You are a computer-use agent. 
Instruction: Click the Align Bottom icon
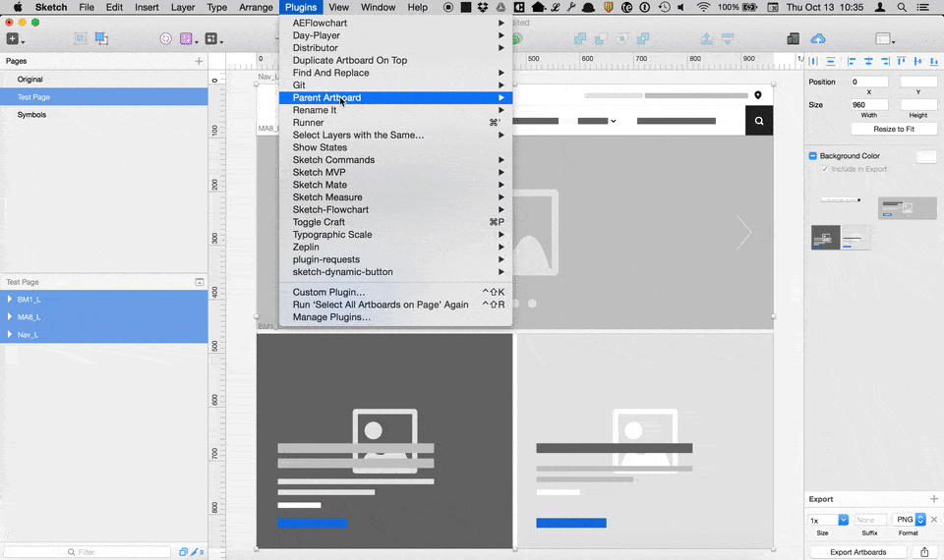(934, 61)
